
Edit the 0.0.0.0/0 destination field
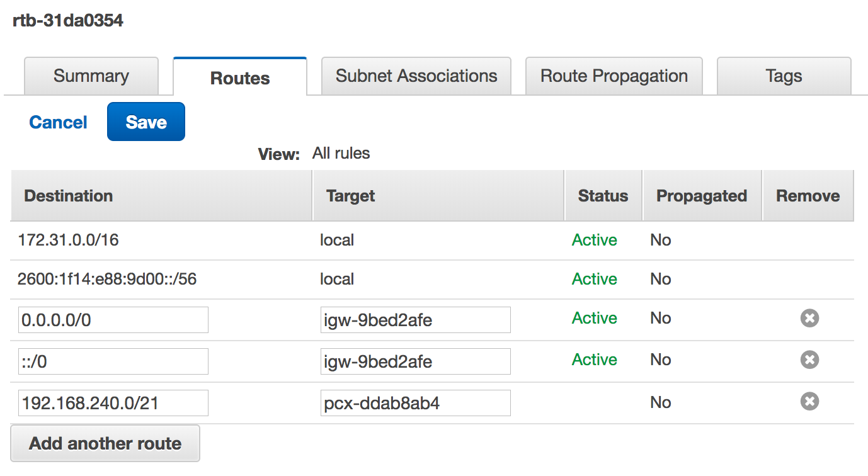(x=113, y=320)
